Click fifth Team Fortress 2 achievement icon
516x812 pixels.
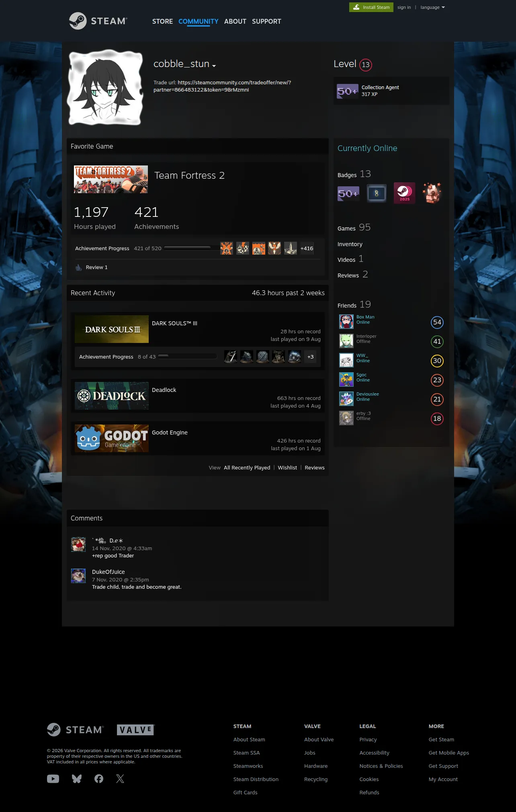pos(291,248)
